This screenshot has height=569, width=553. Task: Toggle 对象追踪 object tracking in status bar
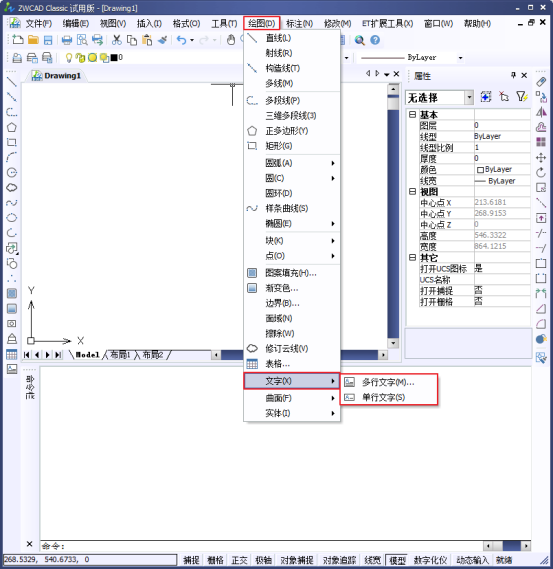tap(339, 560)
